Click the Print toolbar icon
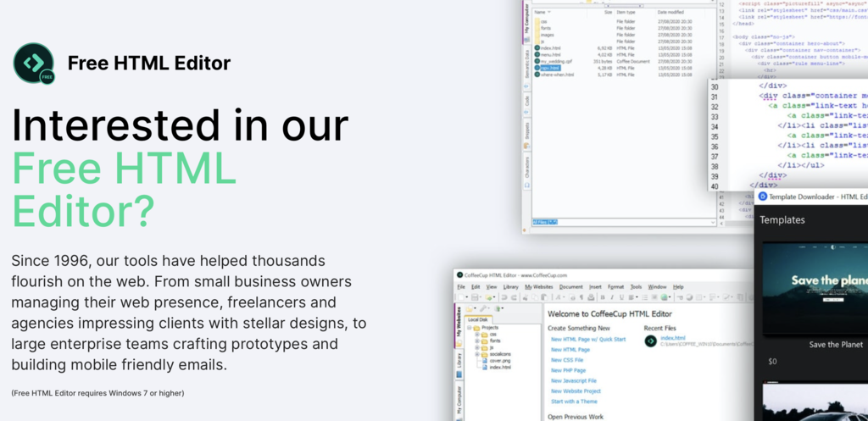Image resolution: width=868 pixels, height=421 pixels. pos(591,297)
